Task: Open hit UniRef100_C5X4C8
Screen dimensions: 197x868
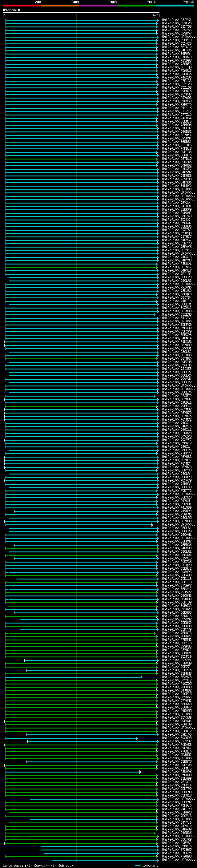Action: pyautogui.click(x=177, y=43)
